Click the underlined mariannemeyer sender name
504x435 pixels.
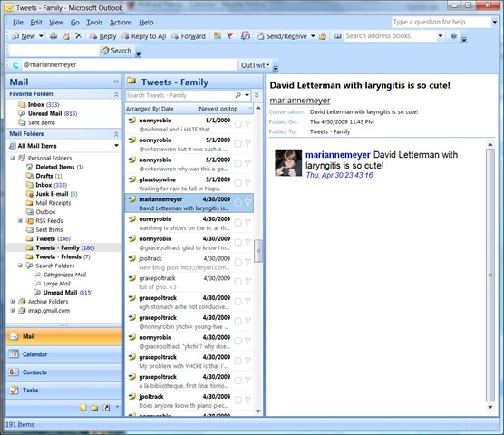point(299,101)
